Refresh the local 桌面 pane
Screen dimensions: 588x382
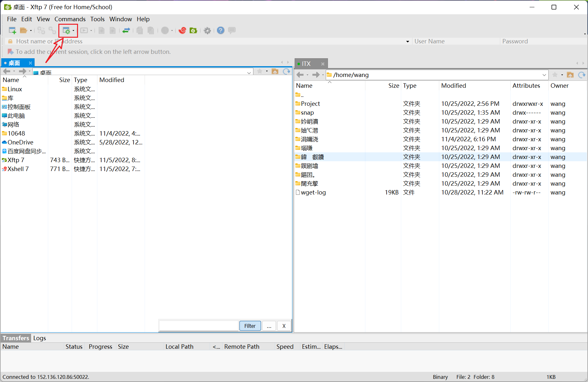[287, 71]
